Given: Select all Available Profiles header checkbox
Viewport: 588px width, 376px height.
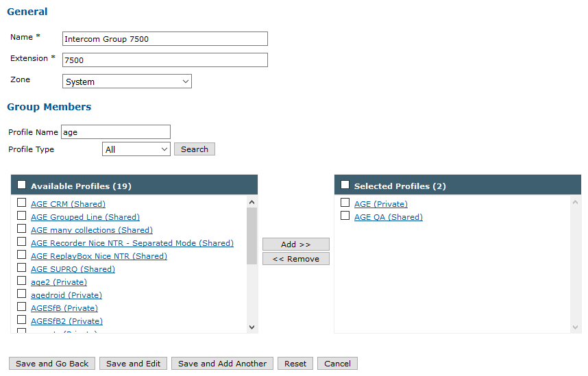Looking at the screenshot, I should tap(22, 185).
